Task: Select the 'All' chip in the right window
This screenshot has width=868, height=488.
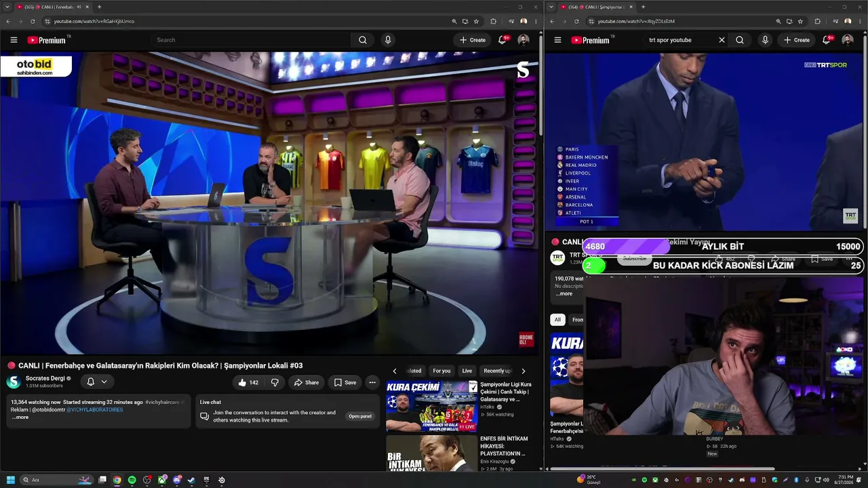Action: click(x=557, y=319)
